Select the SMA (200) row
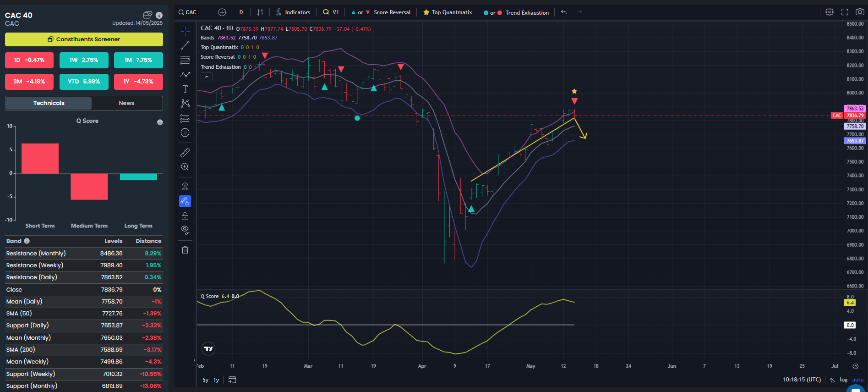The image size is (868, 392). click(x=84, y=350)
